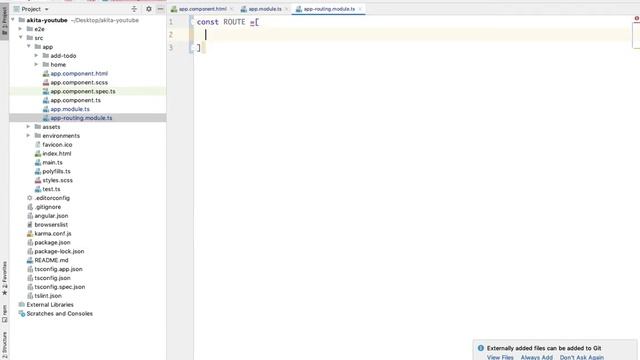Toggle the 1: Project tool window stripe
The height and width of the screenshot is (360, 640).
pyautogui.click(x=4, y=22)
